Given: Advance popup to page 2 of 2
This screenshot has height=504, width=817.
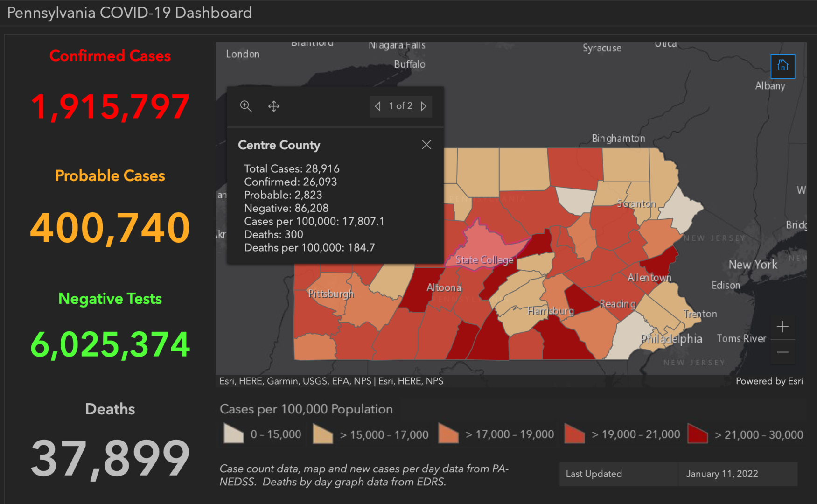Looking at the screenshot, I should click(424, 106).
